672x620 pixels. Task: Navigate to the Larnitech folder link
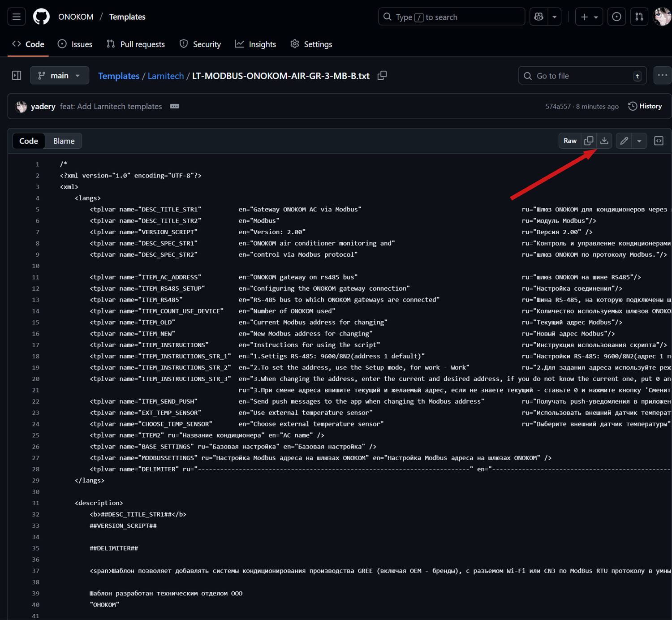click(166, 76)
